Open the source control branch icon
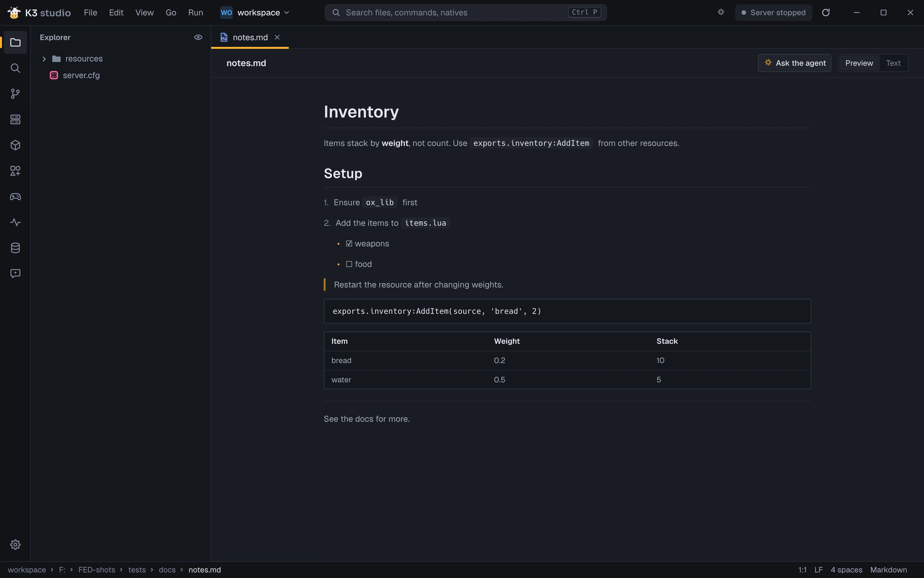Image resolution: width=924 pixels, height=578 pixels. tap(15, 94)
